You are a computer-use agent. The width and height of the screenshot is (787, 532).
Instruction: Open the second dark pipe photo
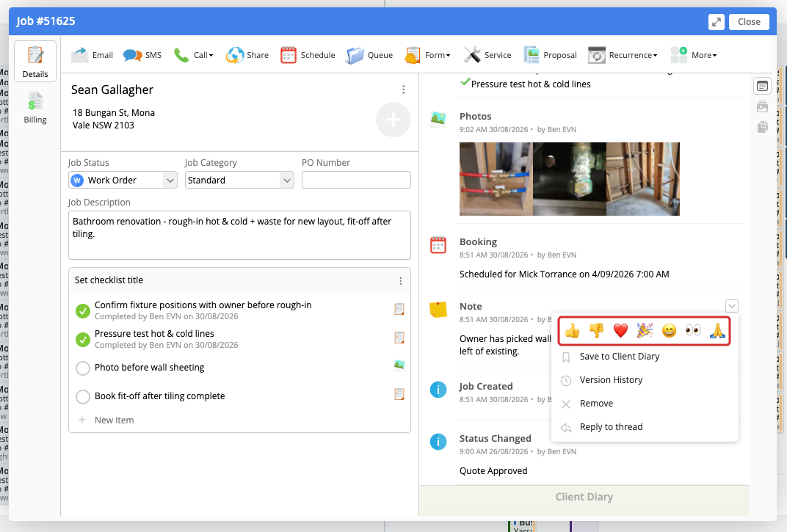tap(570, 179)
